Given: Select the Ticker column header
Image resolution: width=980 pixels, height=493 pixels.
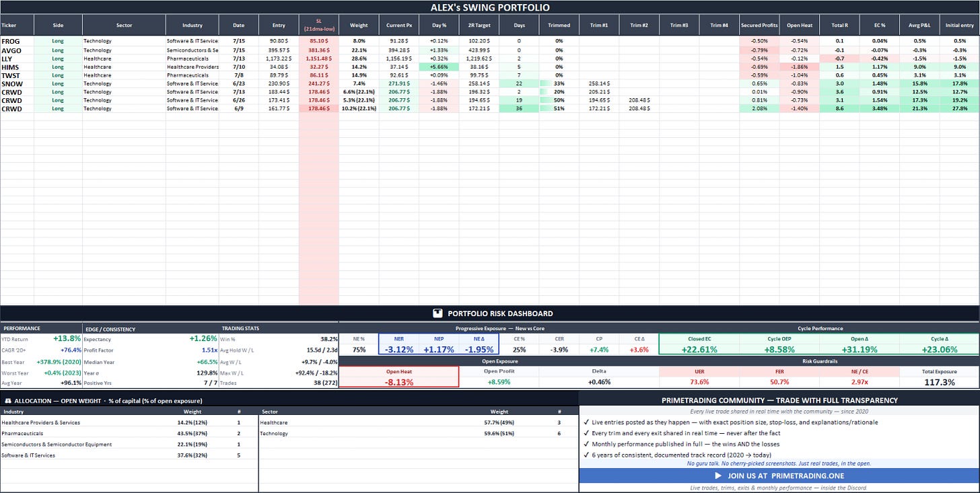Looking at the screenshot, I should coord(17,25).
